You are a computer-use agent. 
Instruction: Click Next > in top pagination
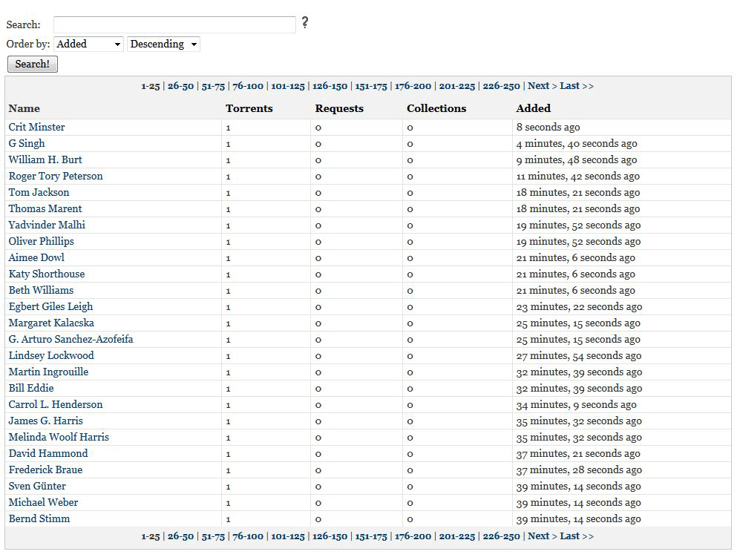(543, 86)
